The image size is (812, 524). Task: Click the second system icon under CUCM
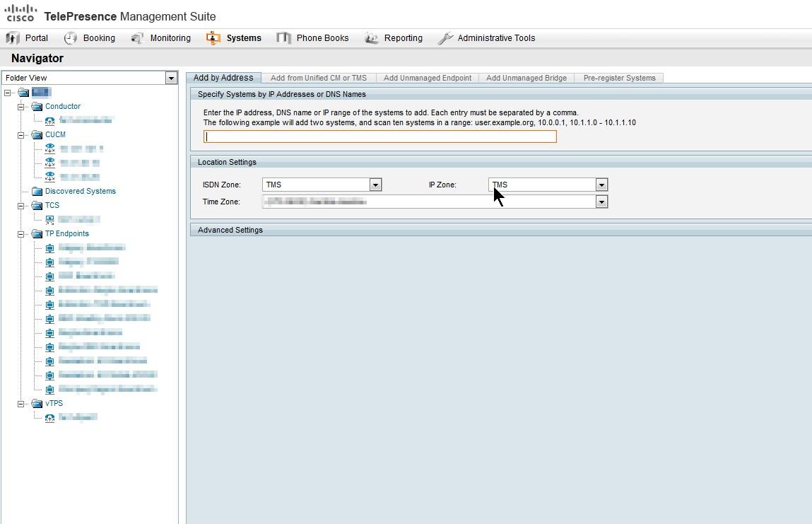(49, 163)
